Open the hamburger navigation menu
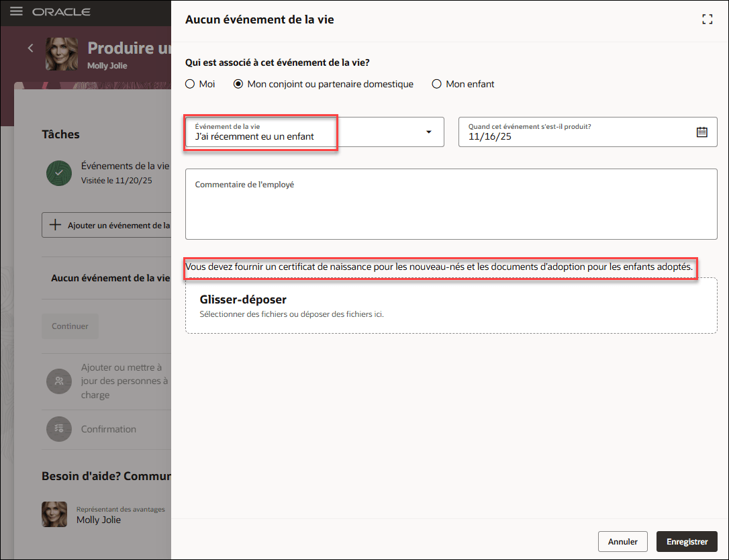The width and height of the screenshot is (729, 560). (x=16, y=11)
